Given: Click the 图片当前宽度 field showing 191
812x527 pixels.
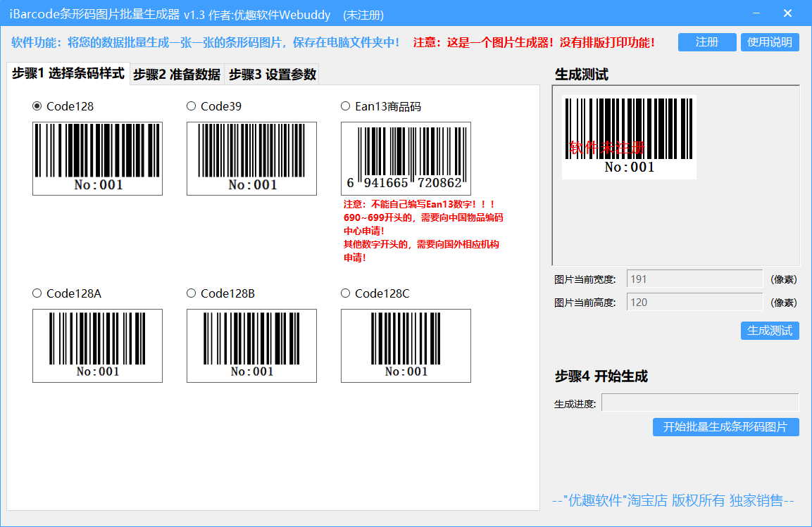Looking at the screenshot, I should (694, 279).
